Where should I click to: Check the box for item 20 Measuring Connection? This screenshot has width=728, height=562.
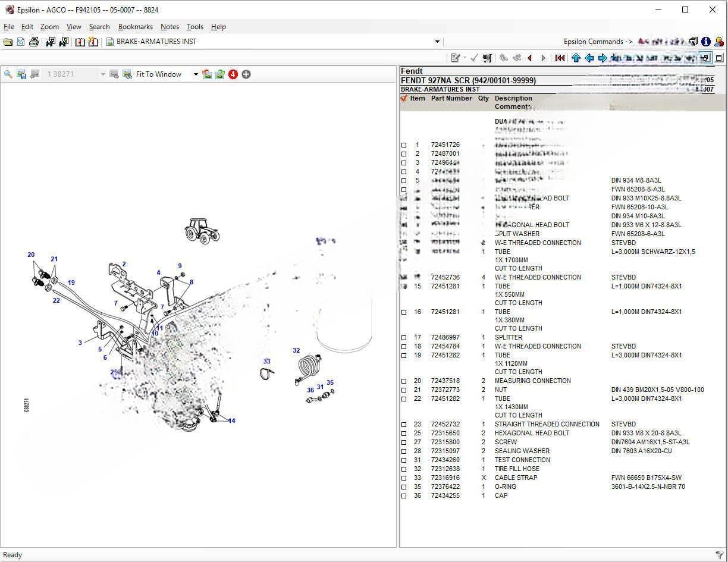pyautogui.click(x=404, y=381)
